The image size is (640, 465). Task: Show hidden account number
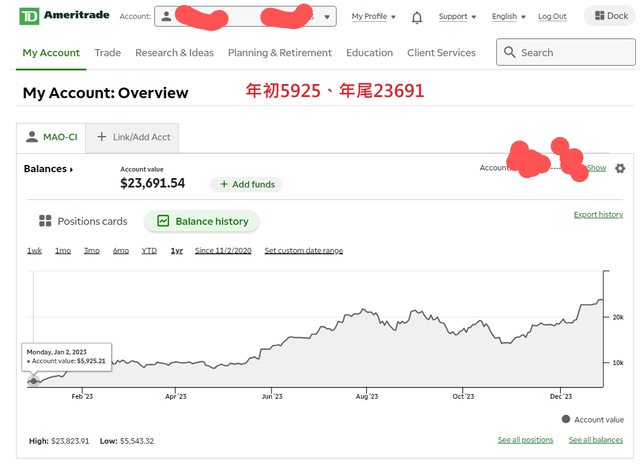(597, 168)
